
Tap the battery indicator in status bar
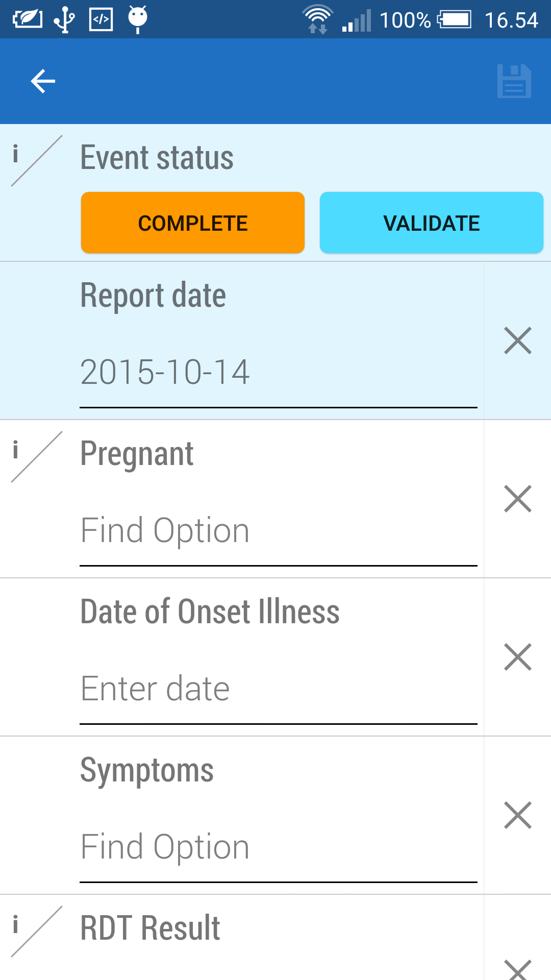pos(454,19)
